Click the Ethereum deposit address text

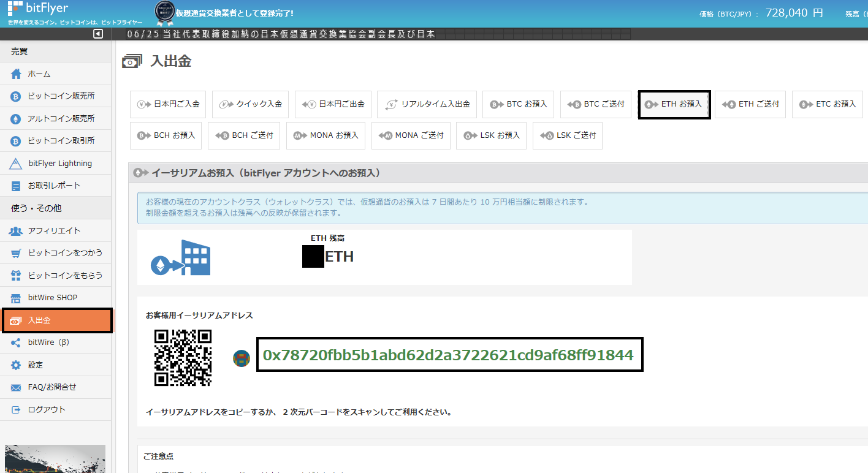[448, 355]
